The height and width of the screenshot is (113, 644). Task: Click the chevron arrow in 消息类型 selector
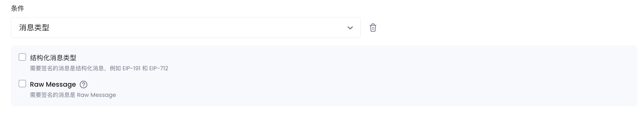pos(350,28)
